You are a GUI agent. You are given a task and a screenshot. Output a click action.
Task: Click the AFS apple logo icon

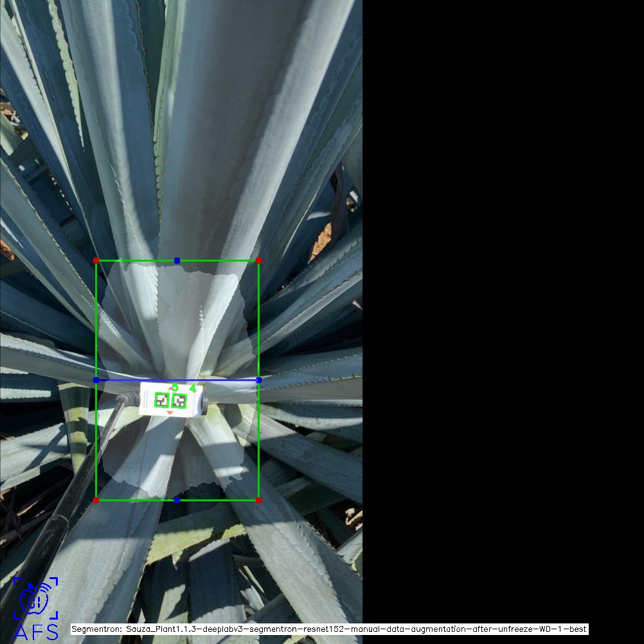pos(35,598)
